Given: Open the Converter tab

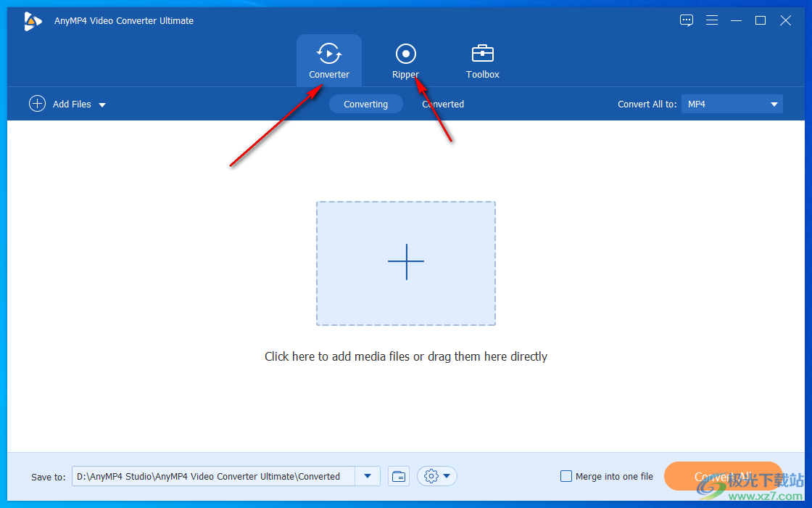Looking at the screenshot, I should click(329, 61).
